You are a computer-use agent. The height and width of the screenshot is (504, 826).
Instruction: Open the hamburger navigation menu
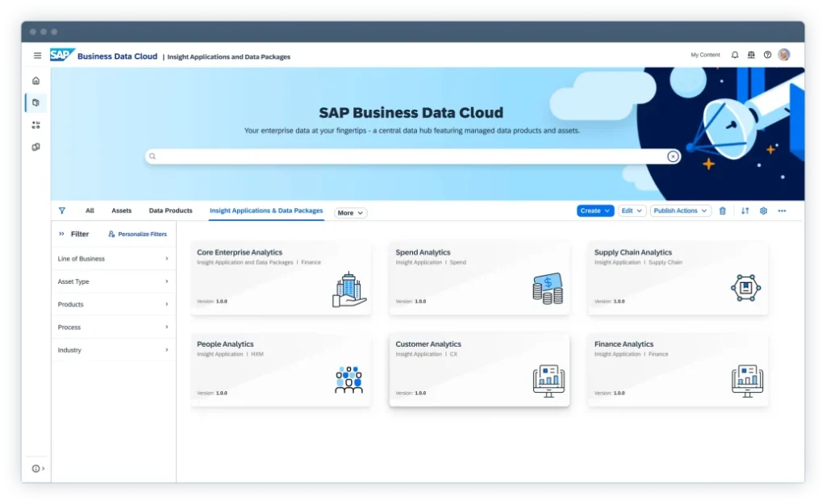pyautogui.click(x=37, y=56)
